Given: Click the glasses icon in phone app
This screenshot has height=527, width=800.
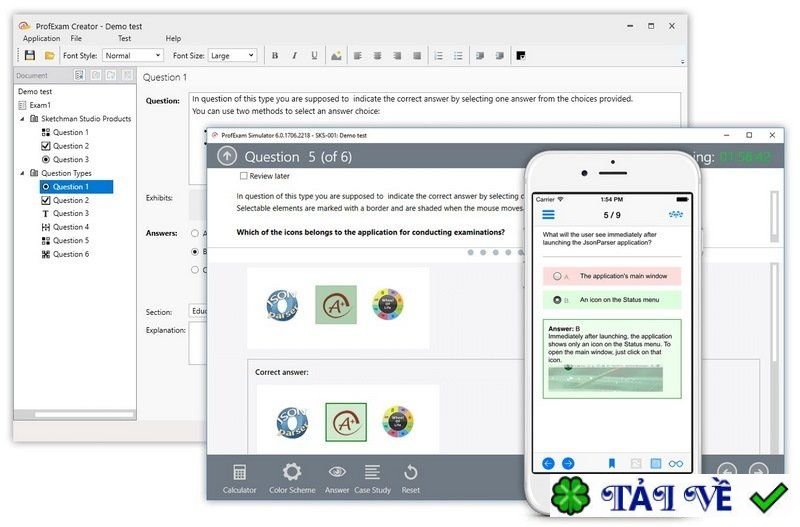Looking at the screenshot, I should 676,464.
